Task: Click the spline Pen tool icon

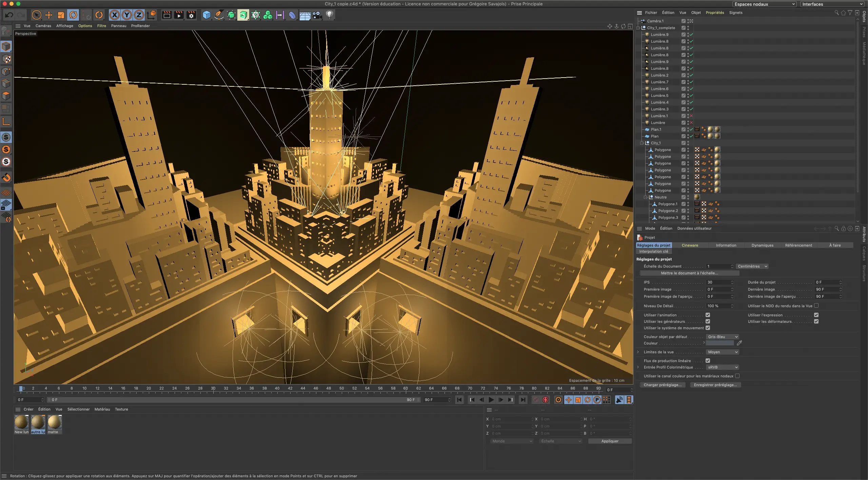Action: tap(219, 15)
